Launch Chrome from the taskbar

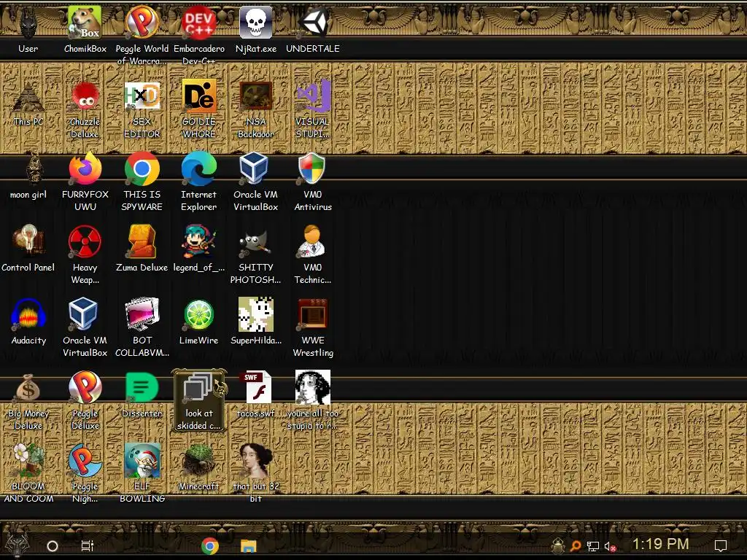click(x=210, y=545)
